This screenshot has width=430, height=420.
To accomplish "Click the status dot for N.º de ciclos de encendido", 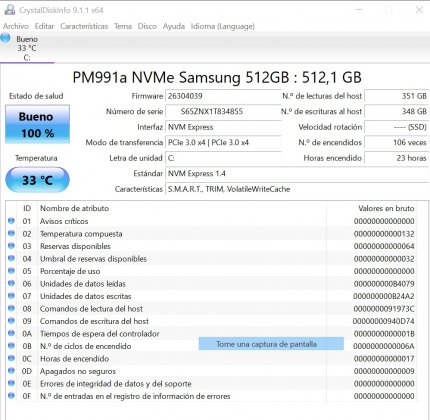I will coord(11,346).
